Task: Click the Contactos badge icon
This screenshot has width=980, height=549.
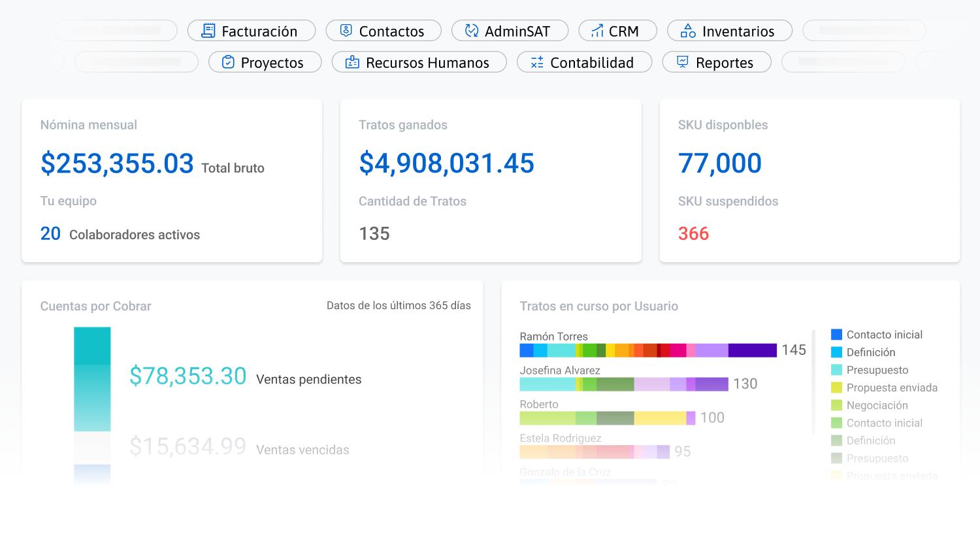Action: pos(346,31)
